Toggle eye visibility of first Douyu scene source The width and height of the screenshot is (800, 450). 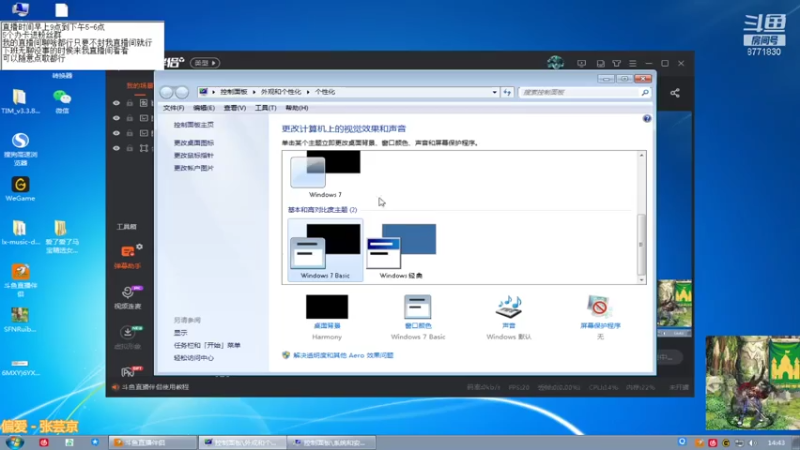[x=116, y=103]
